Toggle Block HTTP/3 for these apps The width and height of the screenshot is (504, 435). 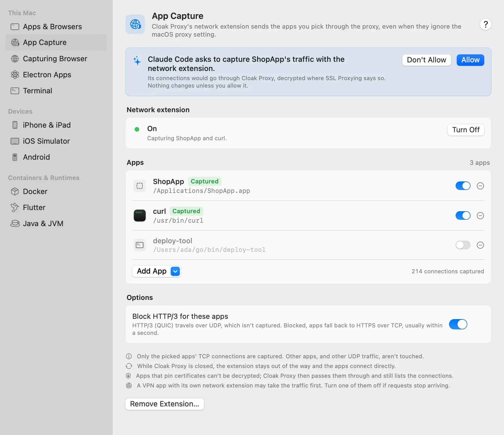point(458,324)
